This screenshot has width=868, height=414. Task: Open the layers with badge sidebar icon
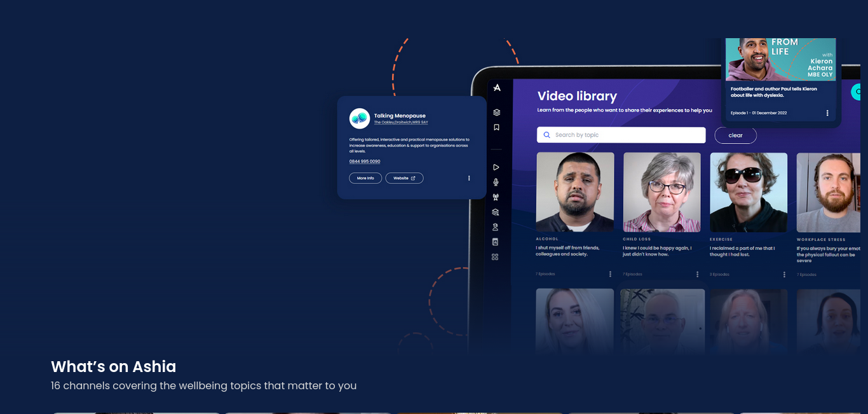click(x=496, y=212)
